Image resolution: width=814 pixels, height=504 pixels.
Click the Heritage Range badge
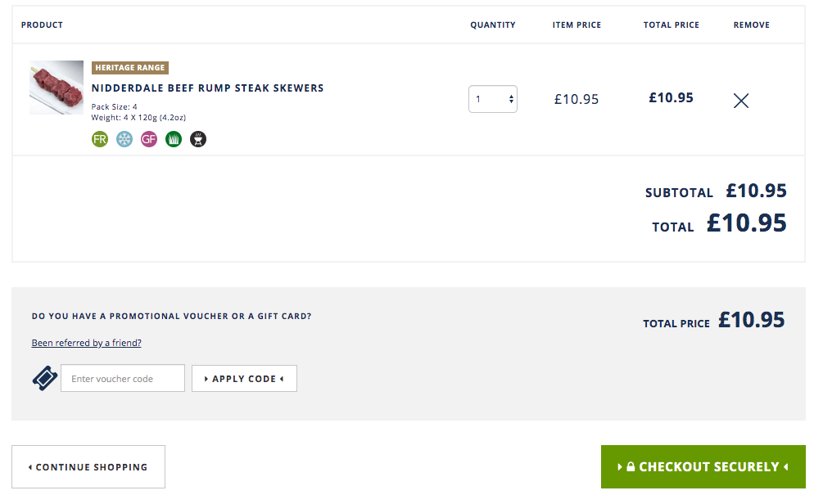[x=129, y=67]
